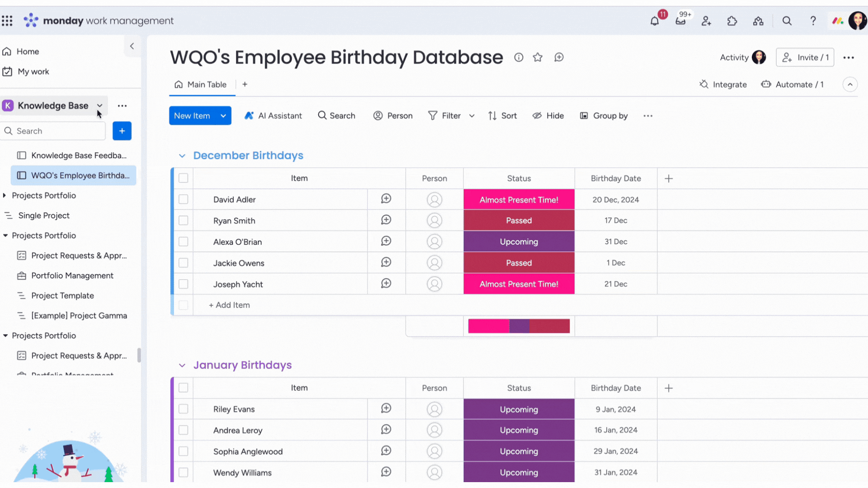Open the Riley Evans conversation icon
868x488 pixels.
tap(386, 408)
